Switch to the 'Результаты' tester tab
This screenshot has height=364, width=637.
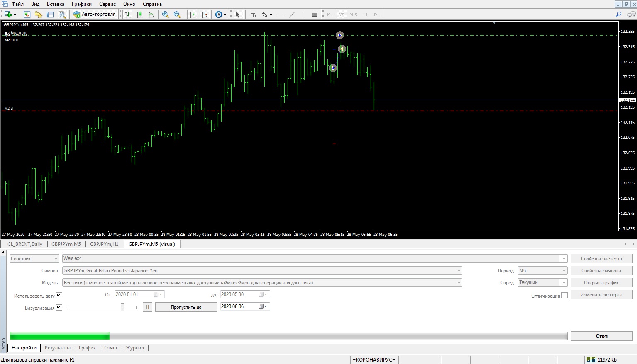tap(58, 348)
